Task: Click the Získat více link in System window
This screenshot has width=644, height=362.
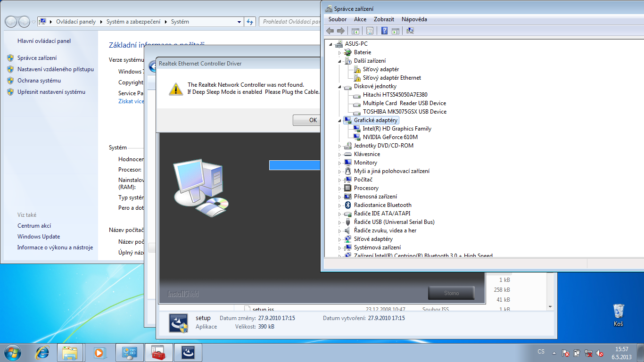Action: pos(131,101)
